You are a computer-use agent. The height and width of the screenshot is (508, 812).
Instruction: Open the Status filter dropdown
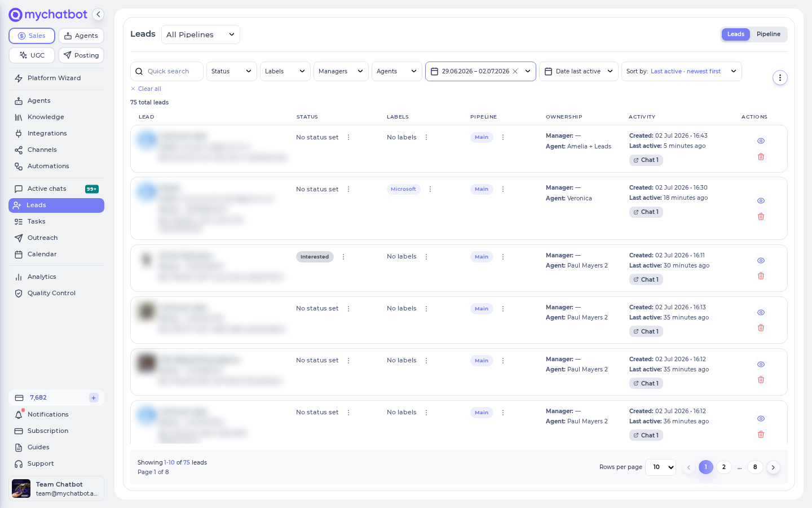coord(232,72)
